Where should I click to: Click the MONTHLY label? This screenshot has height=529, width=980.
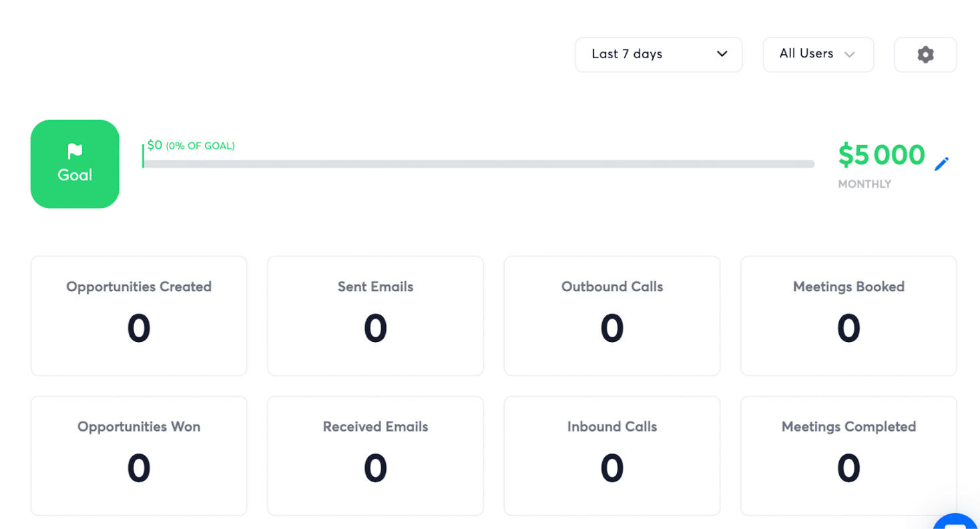pos(865,184)
